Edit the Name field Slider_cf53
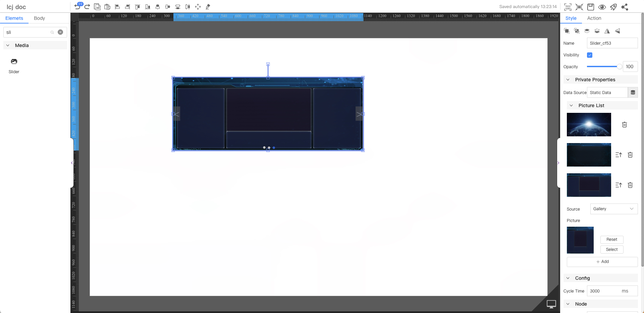The width and height of the screenshot is (644, 313). [x=612, y=43]
